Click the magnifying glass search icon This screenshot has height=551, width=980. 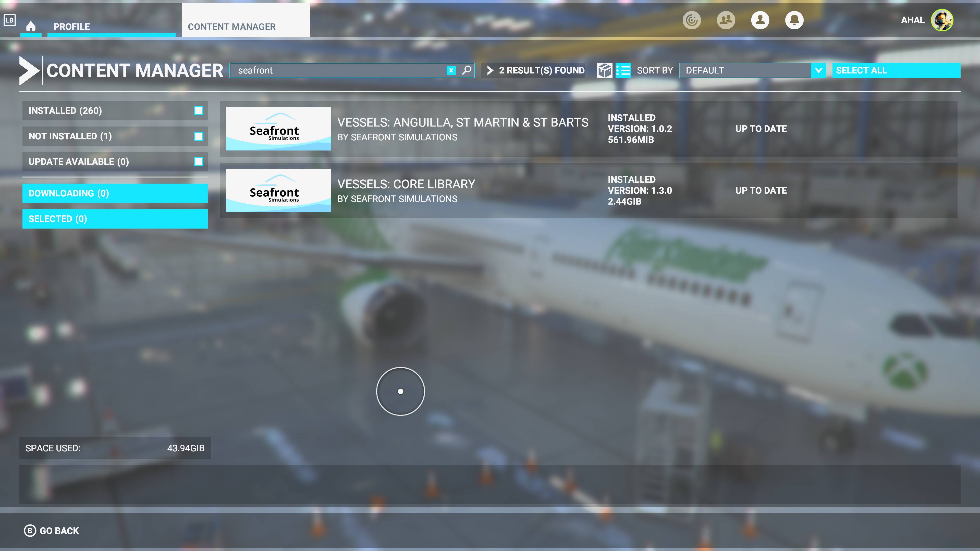point(467,70)
